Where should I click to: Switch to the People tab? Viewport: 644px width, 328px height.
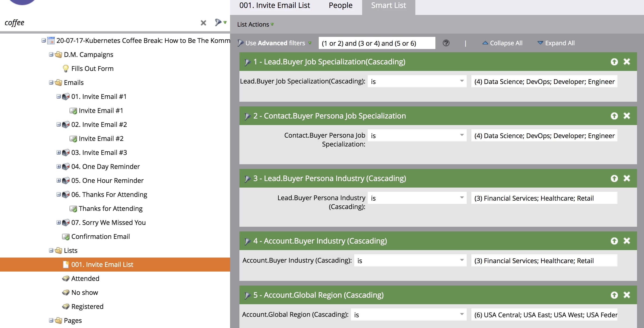coord(340,6)
